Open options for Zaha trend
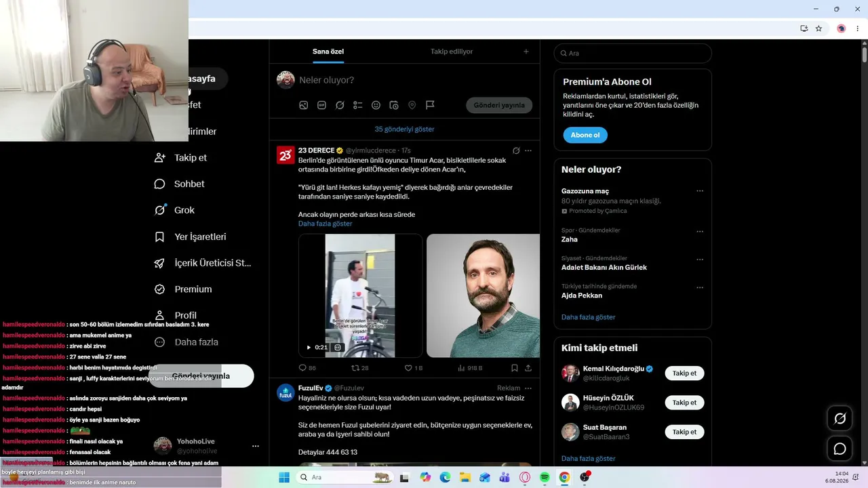Image resolution: width=868 pixels, height=488 pixels. tap(700, 231)
